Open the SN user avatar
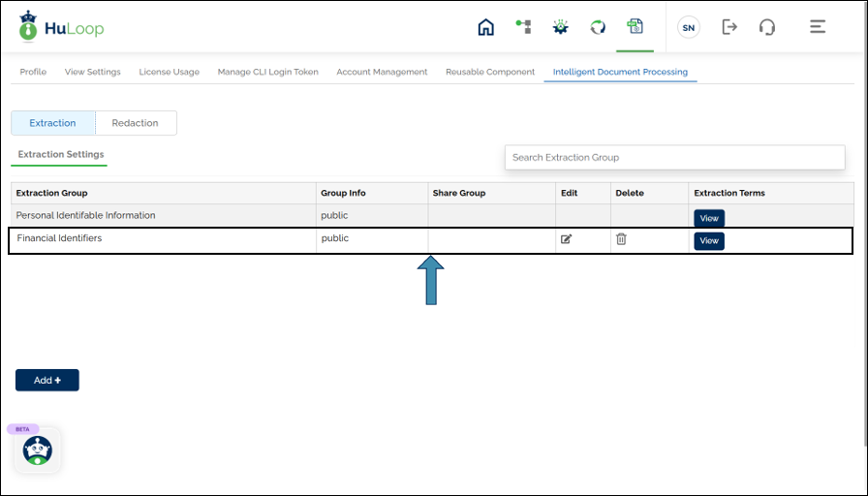Image resolution: width=868 pixels, height=496 pixels. 688,27
